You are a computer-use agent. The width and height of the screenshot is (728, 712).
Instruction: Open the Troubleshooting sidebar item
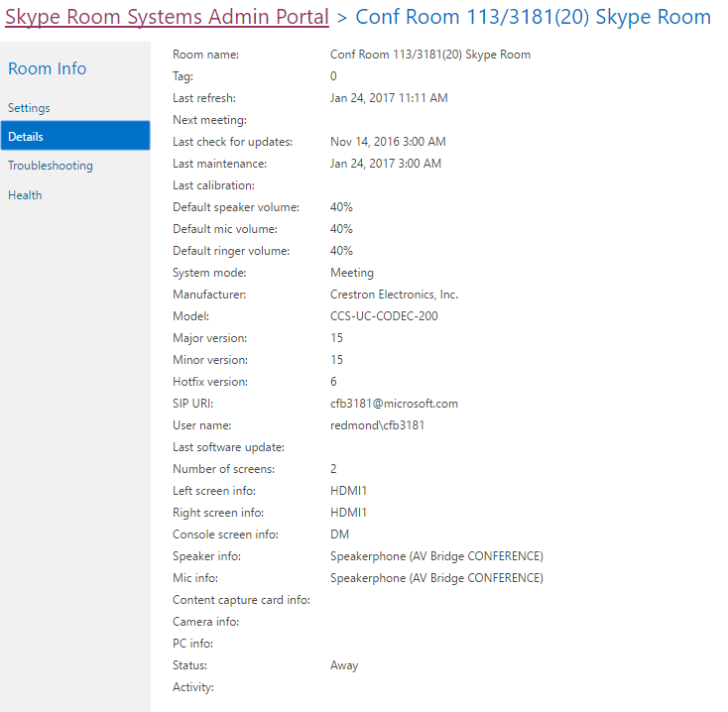pyautogui.click(x=51, y=166)
